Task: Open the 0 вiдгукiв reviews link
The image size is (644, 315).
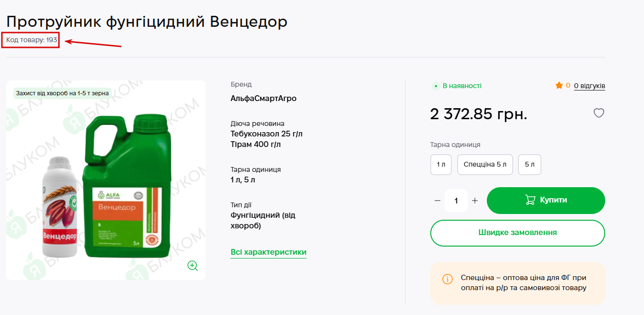Action: 589,86
